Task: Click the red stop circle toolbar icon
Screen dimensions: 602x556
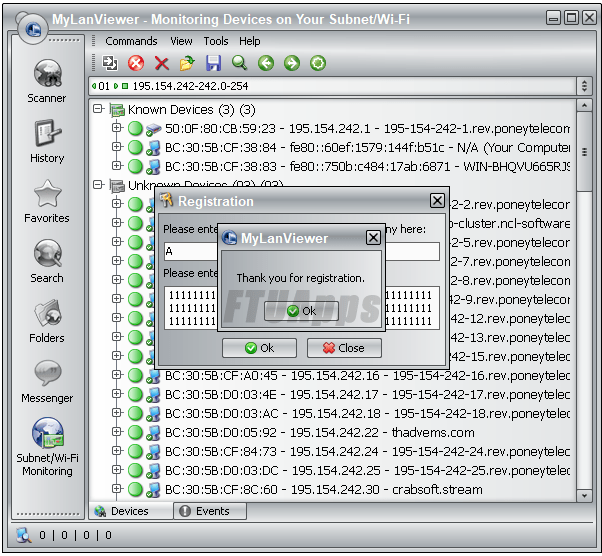Action: pyautogui.click(x=136, y=63)
